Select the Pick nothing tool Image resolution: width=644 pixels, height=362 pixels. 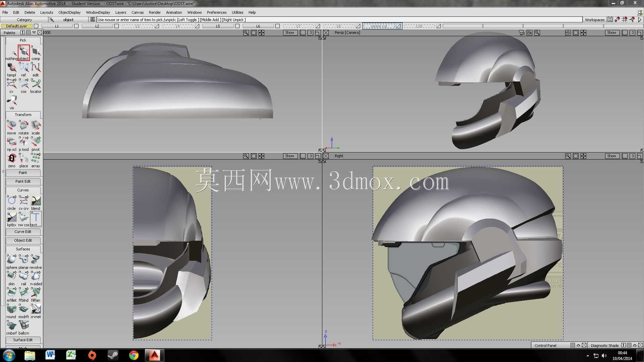pos(11,53)
